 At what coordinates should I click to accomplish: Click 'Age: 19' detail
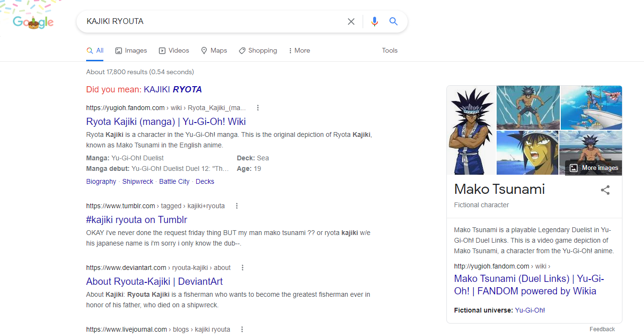click(249, 169)
